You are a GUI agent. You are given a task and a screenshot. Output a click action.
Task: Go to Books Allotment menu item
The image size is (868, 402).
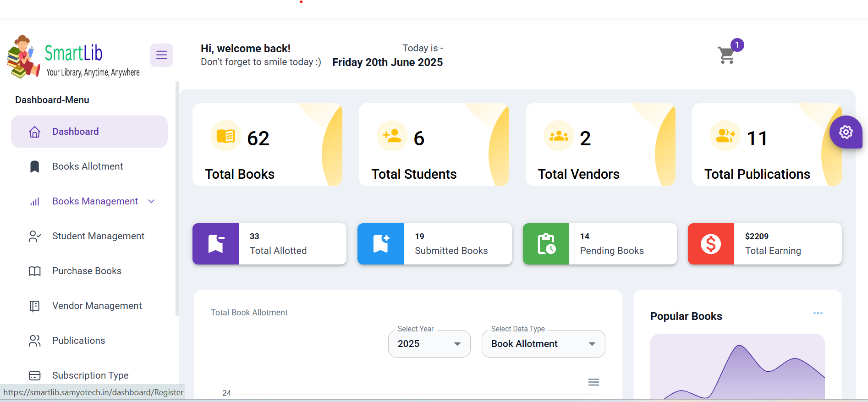[88, 166]
